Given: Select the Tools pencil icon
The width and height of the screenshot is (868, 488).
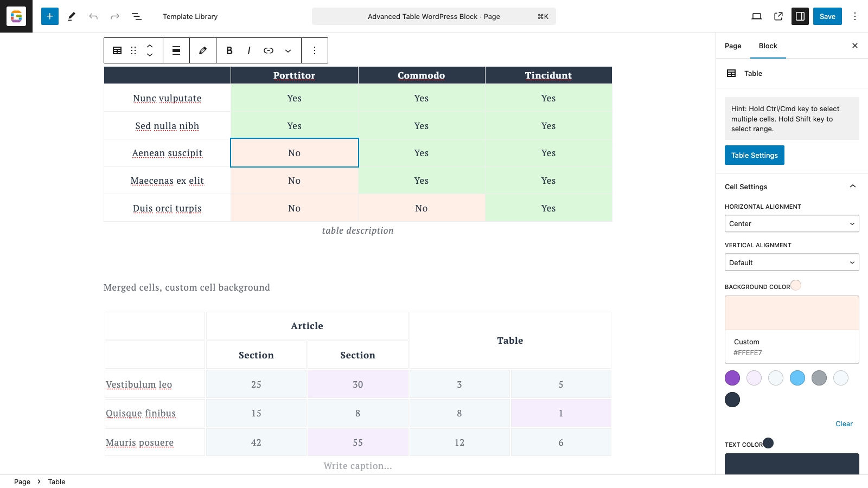Looking at the screenshot, I should point(72,16).
